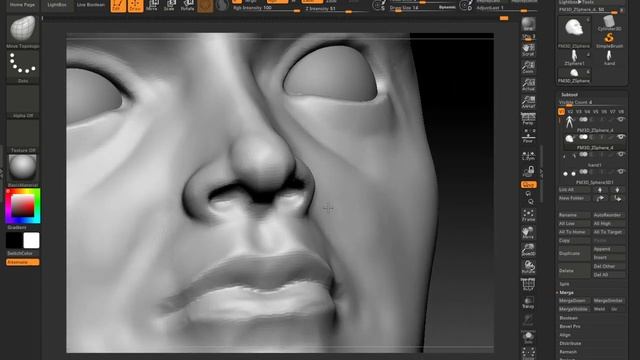Collapse the Merge section
The height and width of the screenshot is (360, 640).
tap(567, 293)
